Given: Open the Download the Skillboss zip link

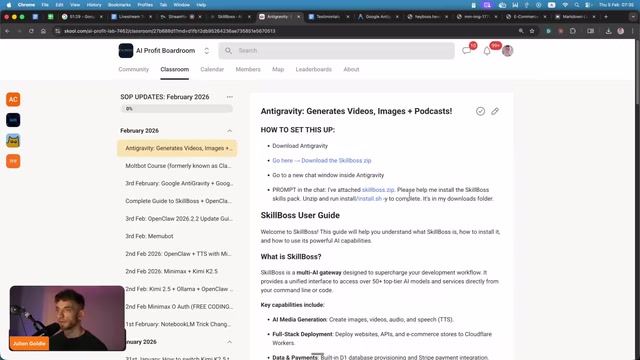Looking at the screenshot, I should pyautogui.click(x=322, y=160).
